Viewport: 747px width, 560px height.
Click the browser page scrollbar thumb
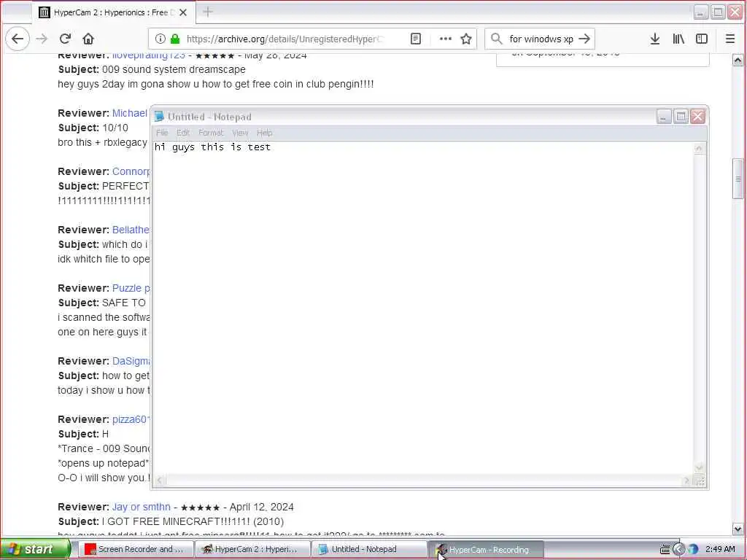click(738, 179)
